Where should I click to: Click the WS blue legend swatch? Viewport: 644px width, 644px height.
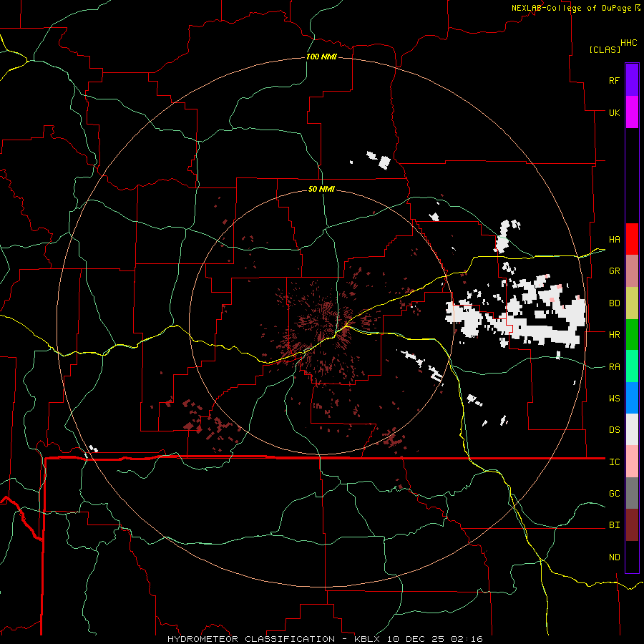pos(632,398)
